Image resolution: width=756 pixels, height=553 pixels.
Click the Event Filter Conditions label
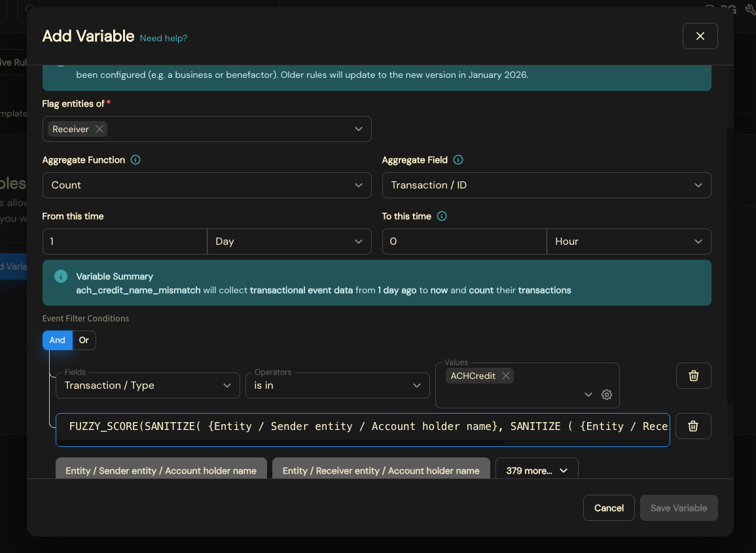[x=85, y=318]
